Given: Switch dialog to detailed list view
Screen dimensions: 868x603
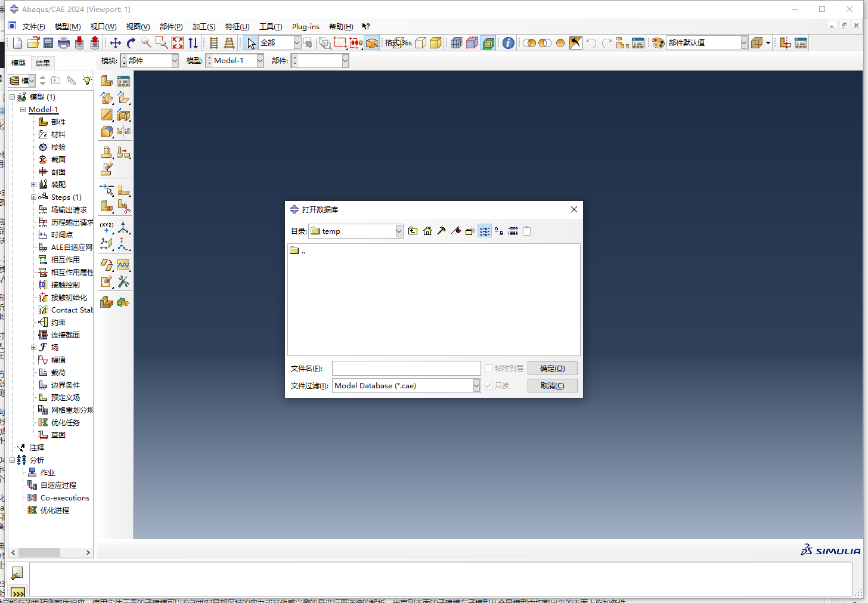Looking at the screenshot, I should tap(513, 231).
